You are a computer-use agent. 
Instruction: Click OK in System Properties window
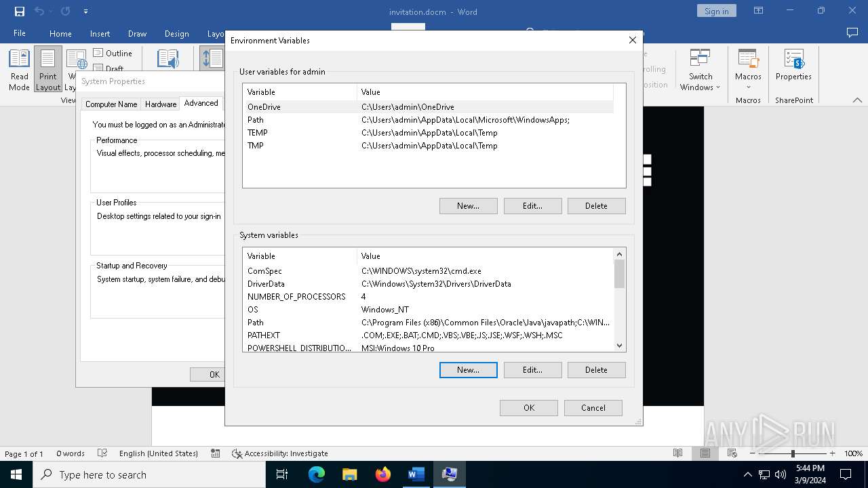208,374
